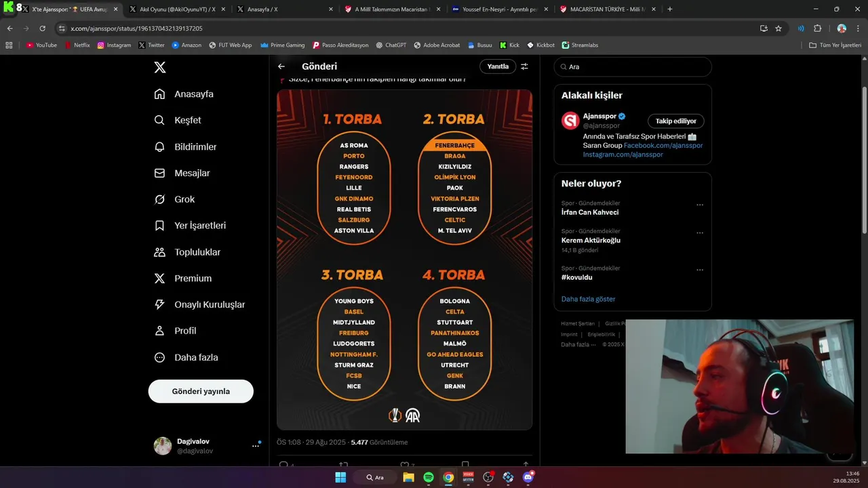868x488 pixels.
Task: Open the #kovuldu trending topic
Action: click(x=577, y=277)
